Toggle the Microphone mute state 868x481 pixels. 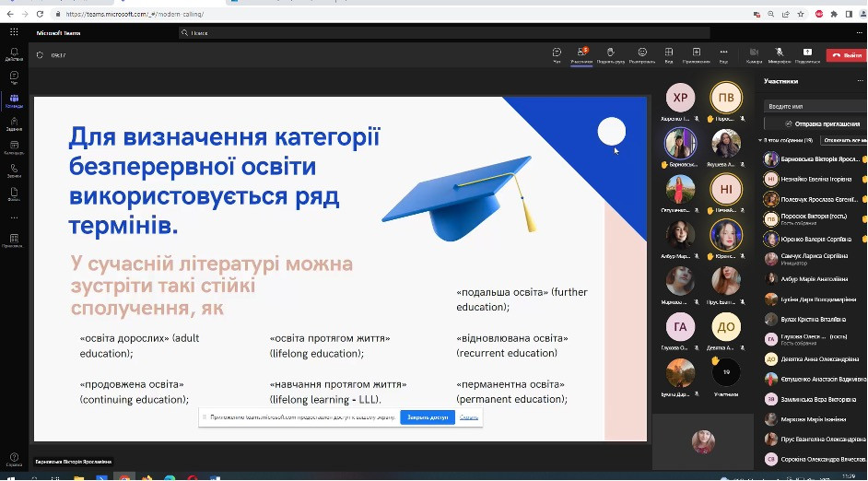779,54
